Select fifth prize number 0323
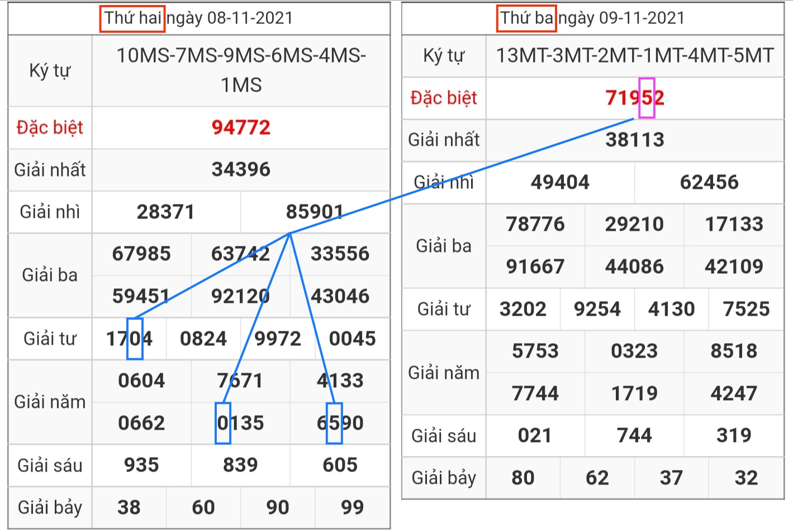Image resolution: width=793 pixels, height=532 pixels. pos(635,351)
